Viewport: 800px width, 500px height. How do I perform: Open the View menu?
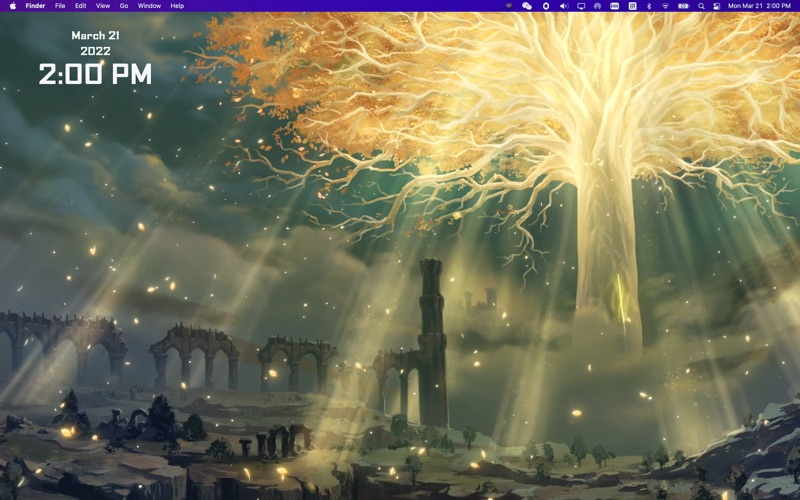coord(103,6)
